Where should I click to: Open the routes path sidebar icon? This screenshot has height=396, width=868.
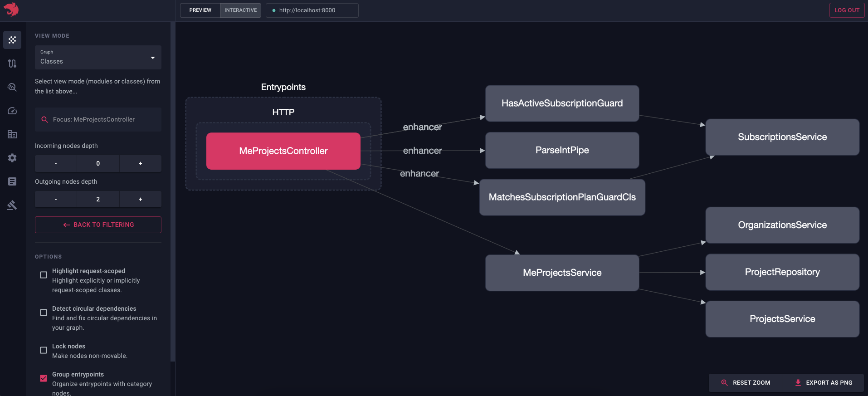pos(12,64)
